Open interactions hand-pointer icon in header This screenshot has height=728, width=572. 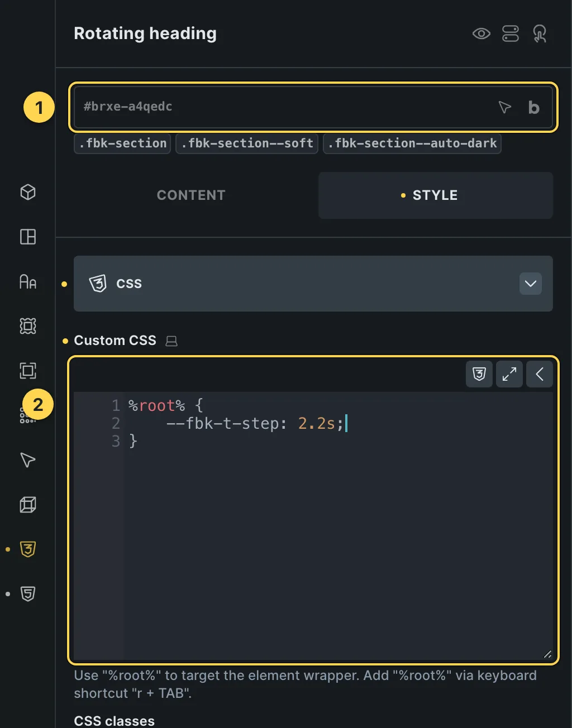tap(540, 34)
